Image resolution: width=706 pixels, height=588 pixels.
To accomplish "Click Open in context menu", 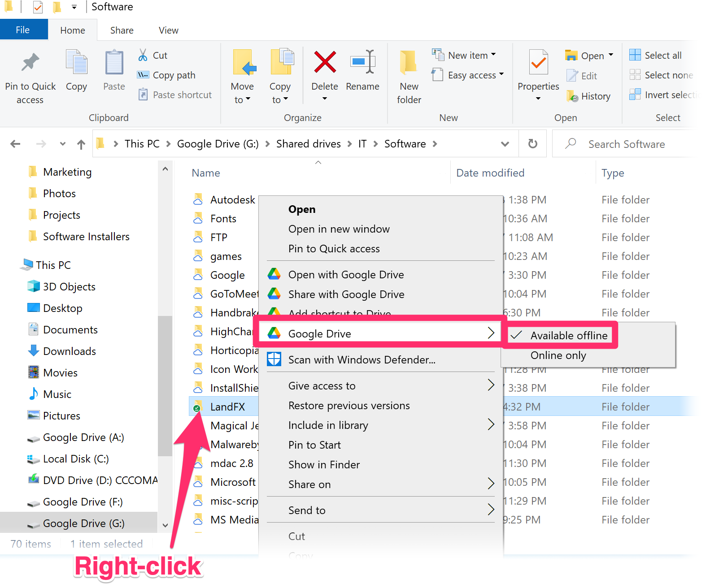I will [302, 209].
